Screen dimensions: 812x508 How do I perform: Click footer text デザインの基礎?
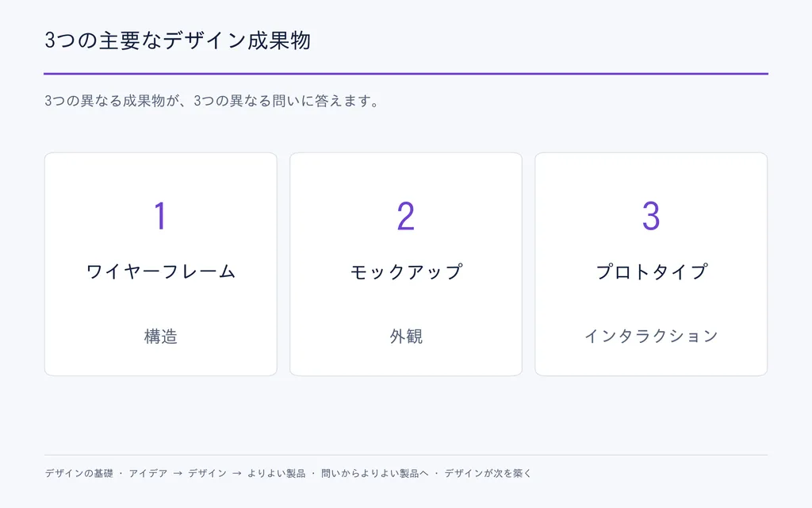point(79,473)
